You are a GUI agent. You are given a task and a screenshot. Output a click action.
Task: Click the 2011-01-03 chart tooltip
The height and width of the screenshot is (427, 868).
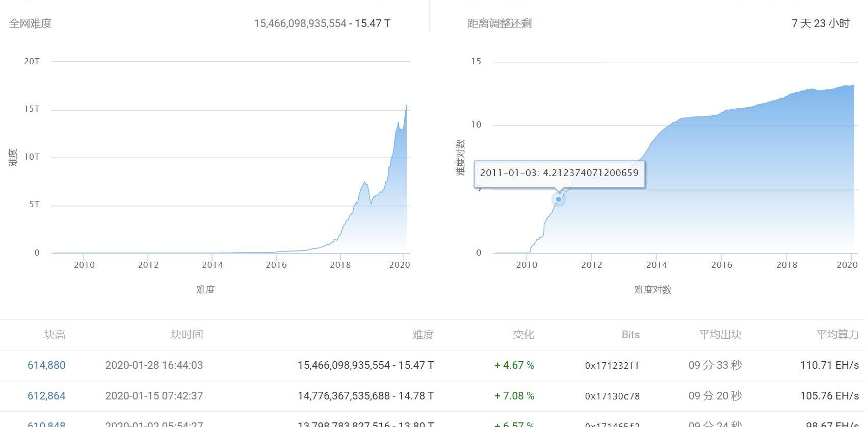click(559, 173)
